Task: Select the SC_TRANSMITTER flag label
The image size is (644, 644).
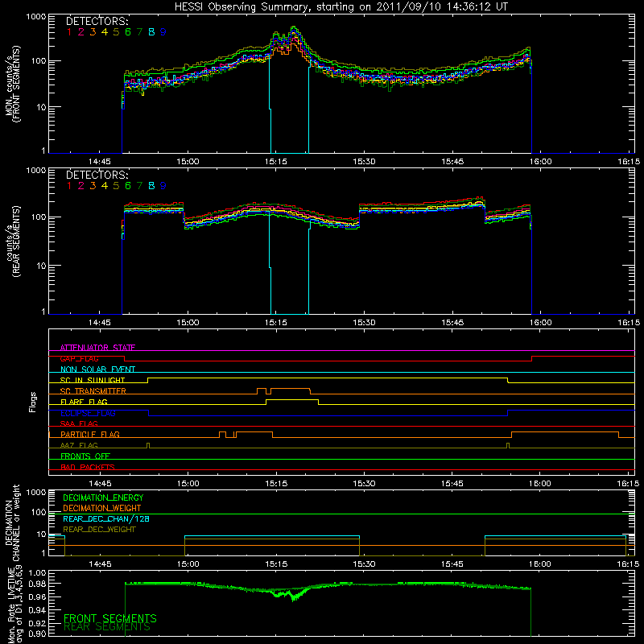Action: [x=93, y=391]
